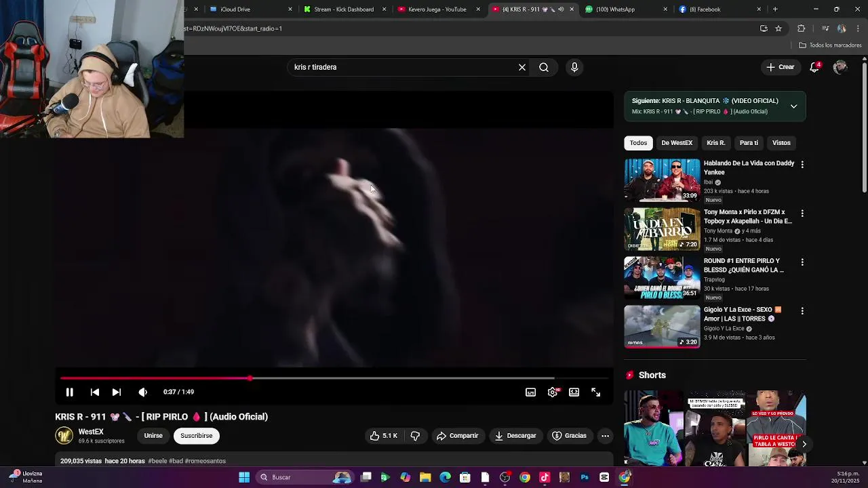Open Hablando De La Vida con Daddy Yankee thumbnail
Image resolution: width=868 pixels, height=488 pixels.
[x=662, y=180]
